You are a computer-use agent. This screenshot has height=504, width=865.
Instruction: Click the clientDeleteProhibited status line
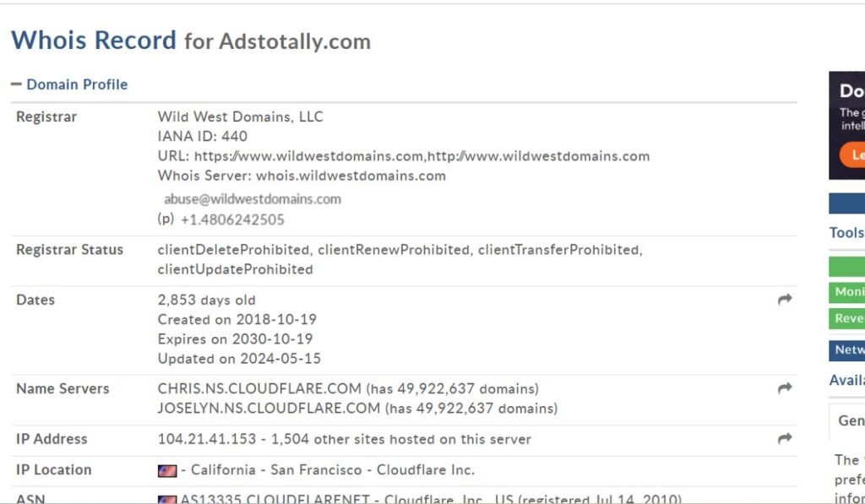400,250
